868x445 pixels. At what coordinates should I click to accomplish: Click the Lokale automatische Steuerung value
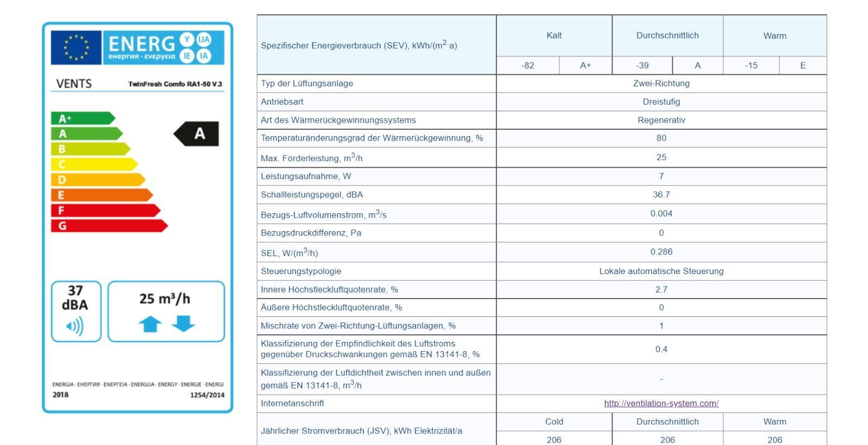(661, 271)
